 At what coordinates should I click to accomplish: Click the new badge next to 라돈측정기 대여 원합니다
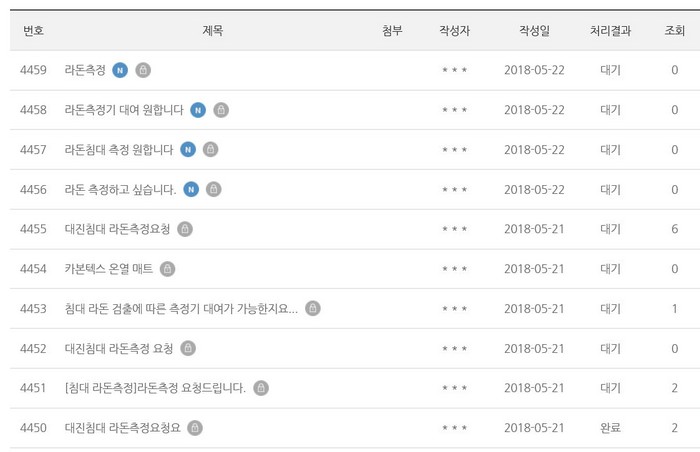(x=198, y=110)
